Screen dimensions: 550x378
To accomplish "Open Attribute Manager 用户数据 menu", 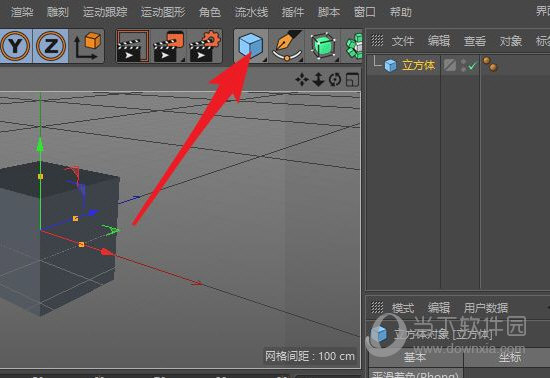I will click(x=486, y=308).
